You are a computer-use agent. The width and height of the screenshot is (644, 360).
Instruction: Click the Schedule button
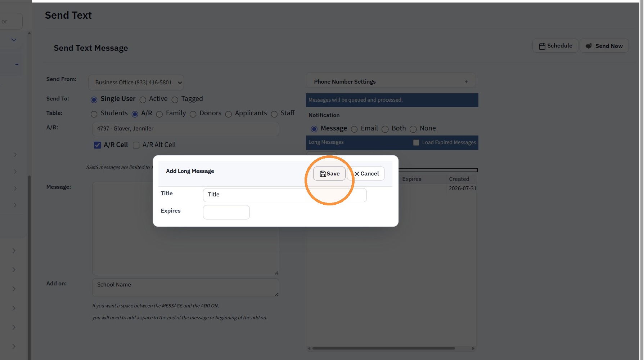[x=555, y=46]
